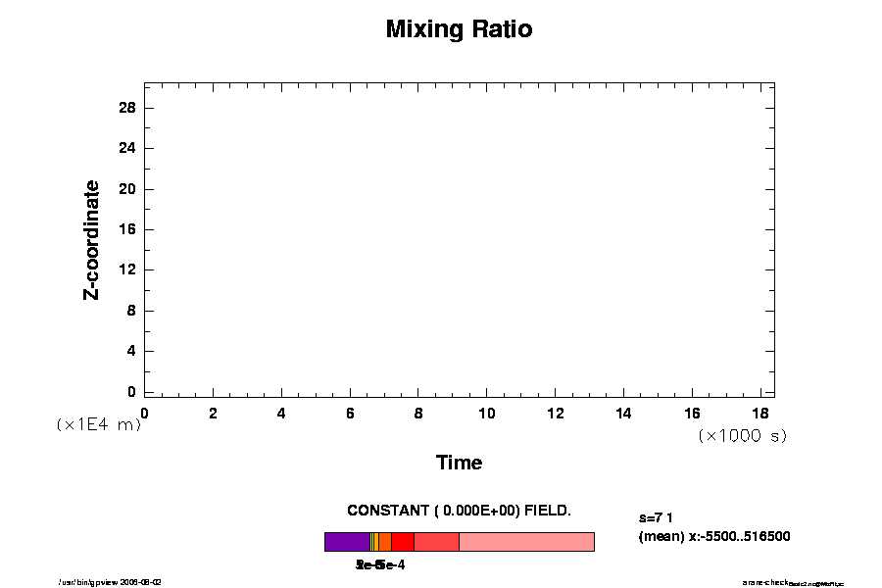This screenshot has width=882, height=588.
Task: Click the purple color bar segment
Action: (x=347, y=542)
